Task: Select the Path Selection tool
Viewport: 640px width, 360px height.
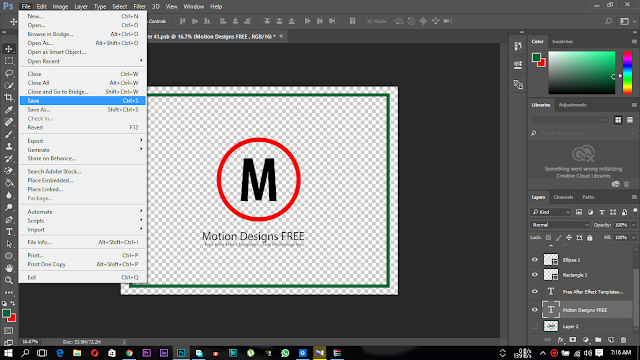Action: point(9,244)
